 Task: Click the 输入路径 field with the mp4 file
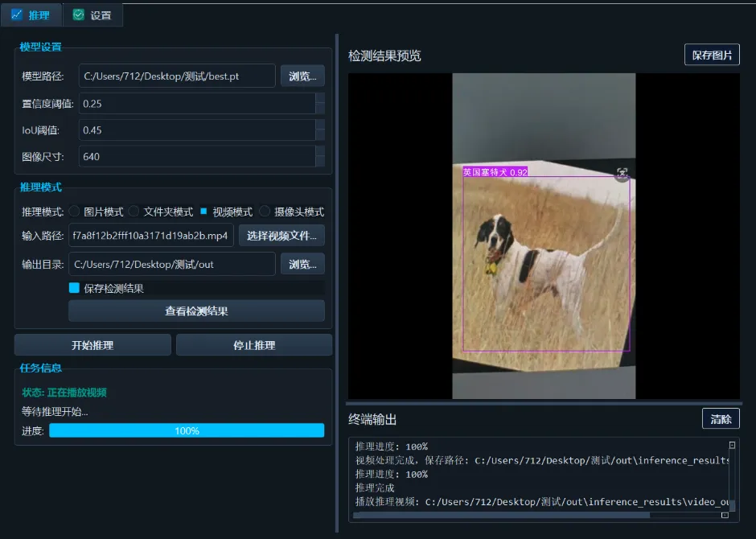(x=151, y=236)
